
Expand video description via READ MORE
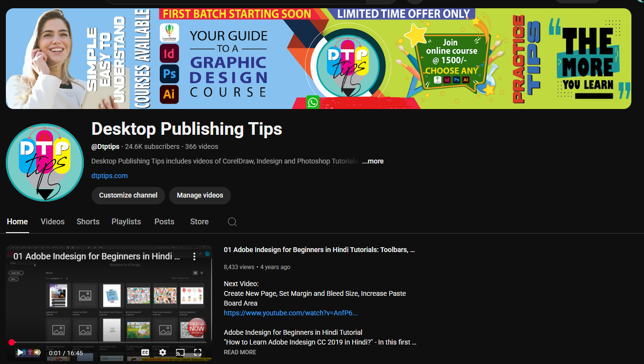(x=240, y=352)
